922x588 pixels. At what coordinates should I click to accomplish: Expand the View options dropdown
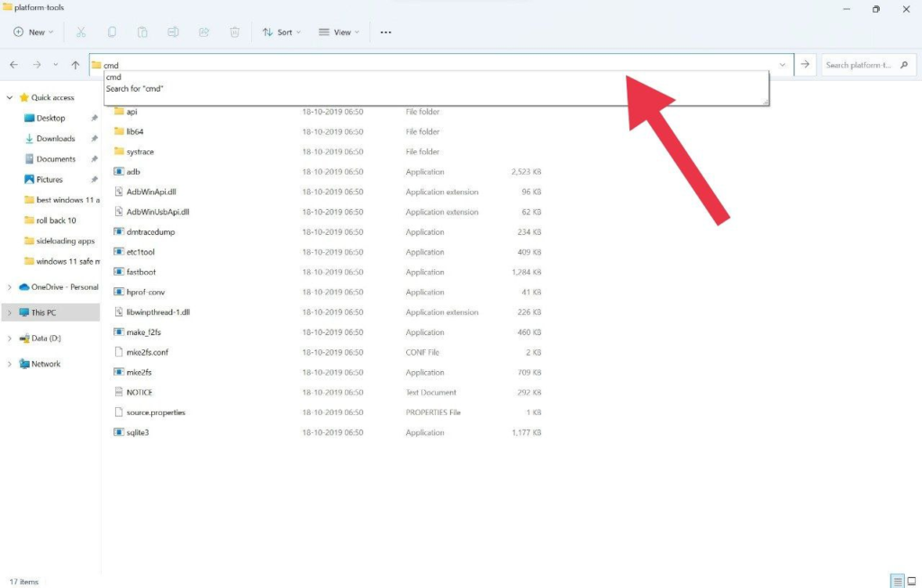tap(339, 32)
